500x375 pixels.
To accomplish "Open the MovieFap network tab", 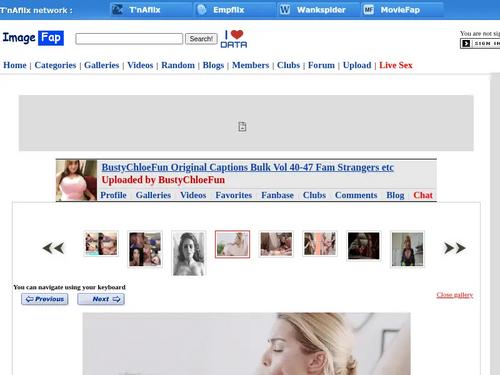I will (402, 10).
